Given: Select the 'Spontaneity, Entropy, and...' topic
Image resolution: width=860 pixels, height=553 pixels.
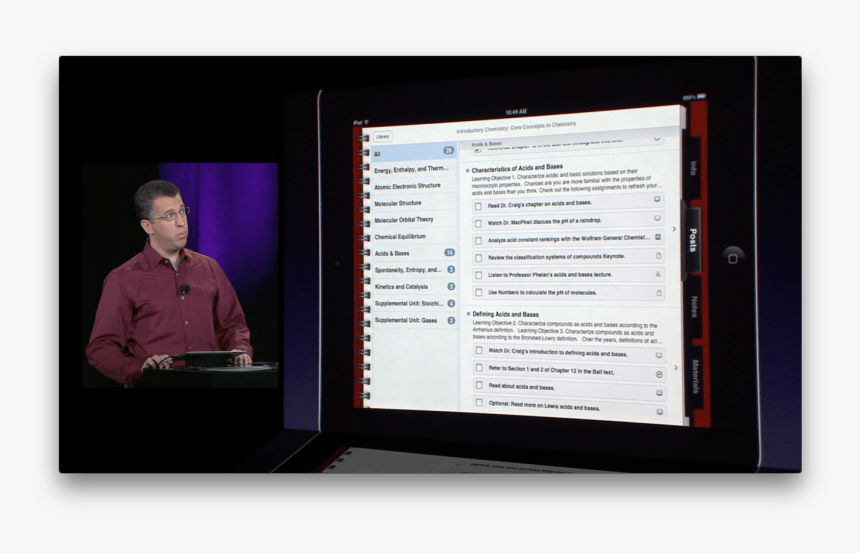Looking at the screenshot, I should pyautogui.click(x=414, y=270).
